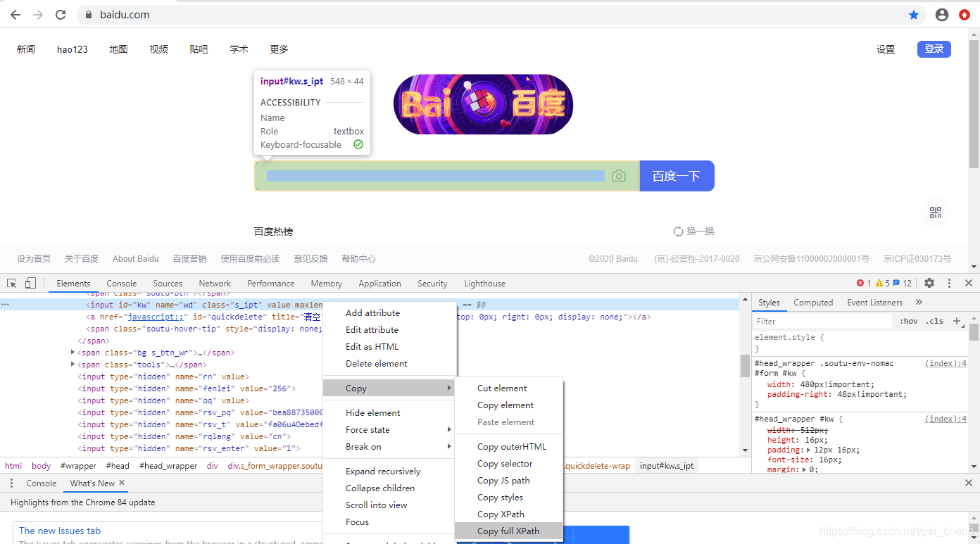This screenshot has width=980, height=544.
Task: Click the About Baidu footer link
Action: [x=136, y=259]
